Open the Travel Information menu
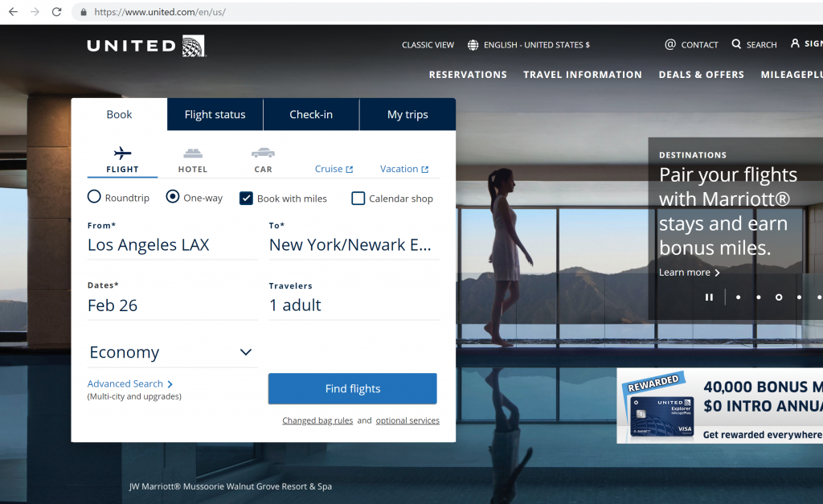 pyautogui.click(x=583, y=75)
